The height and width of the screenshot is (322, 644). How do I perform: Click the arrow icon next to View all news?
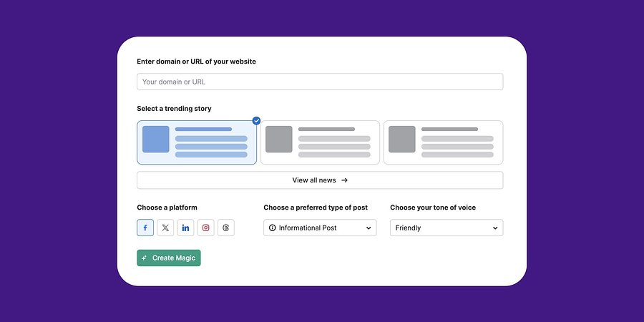(x=345, y=180)
